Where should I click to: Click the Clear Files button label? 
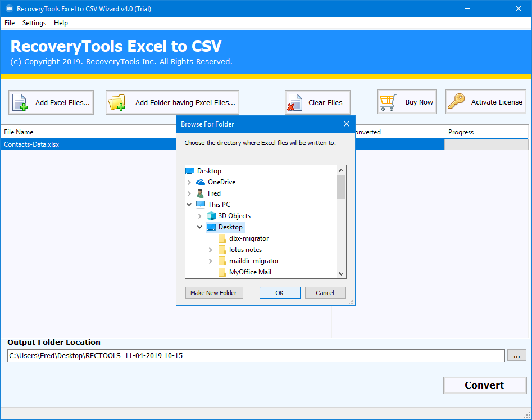[325, 102]
